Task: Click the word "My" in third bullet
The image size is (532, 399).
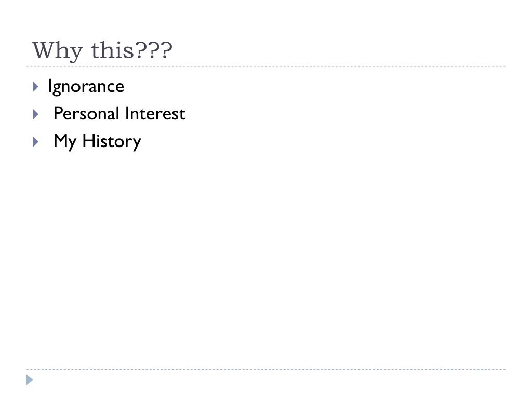Action: pos(65,141)
